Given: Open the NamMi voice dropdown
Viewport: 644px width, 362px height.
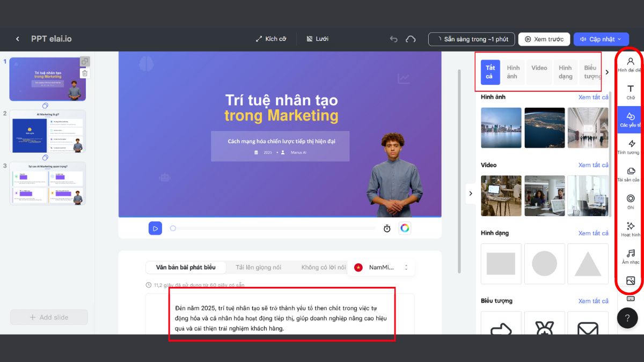Looking at the screenshot, I should point(381,267).
